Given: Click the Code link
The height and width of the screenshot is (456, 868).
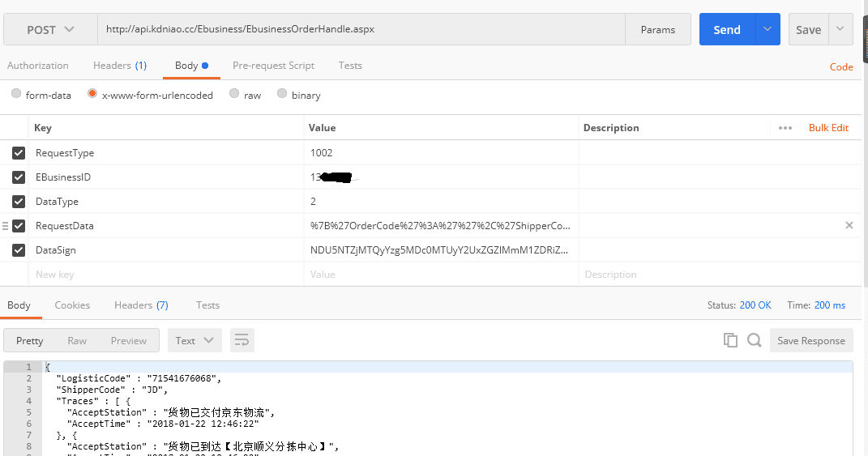Looking at the screenshot, I should pyautogui.click(x=841, y=67).
